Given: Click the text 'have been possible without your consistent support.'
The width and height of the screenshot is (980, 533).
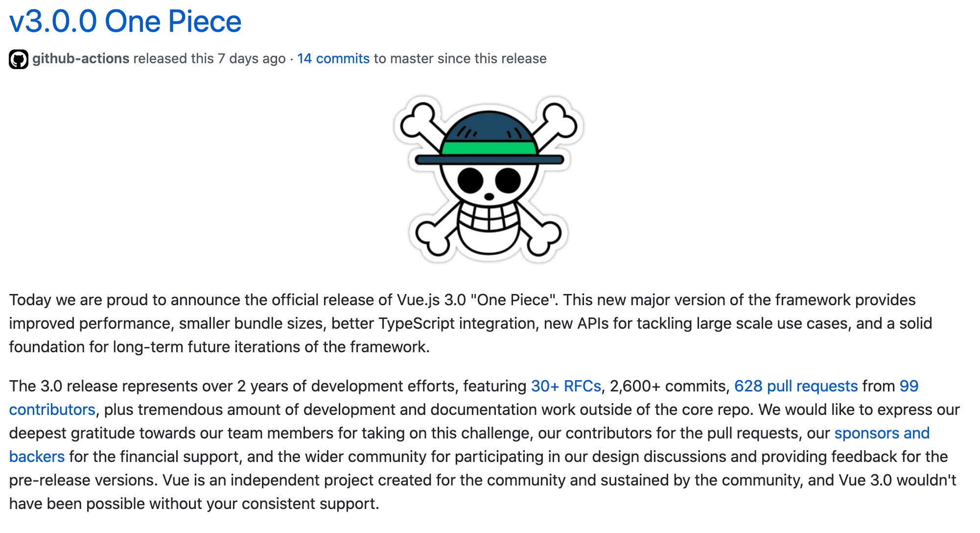Looking at the screenshot, I should 194,504.
